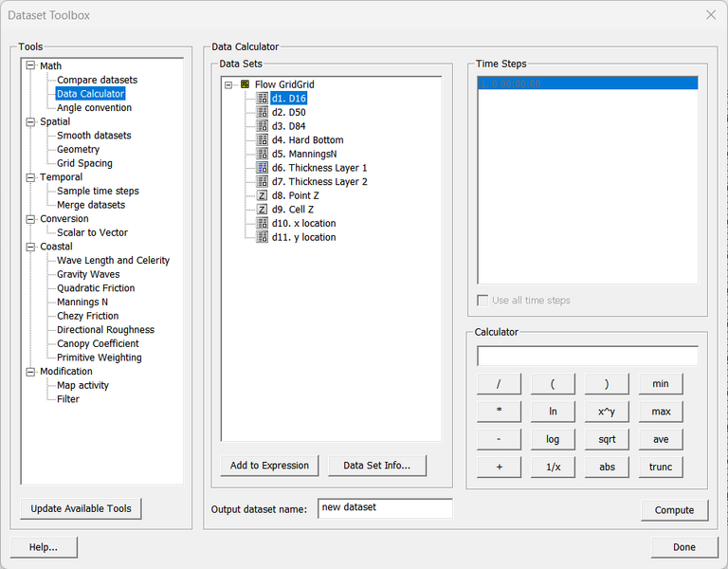Click the Compute button
The height and width of the screenshot is (569, 728).
674,510
